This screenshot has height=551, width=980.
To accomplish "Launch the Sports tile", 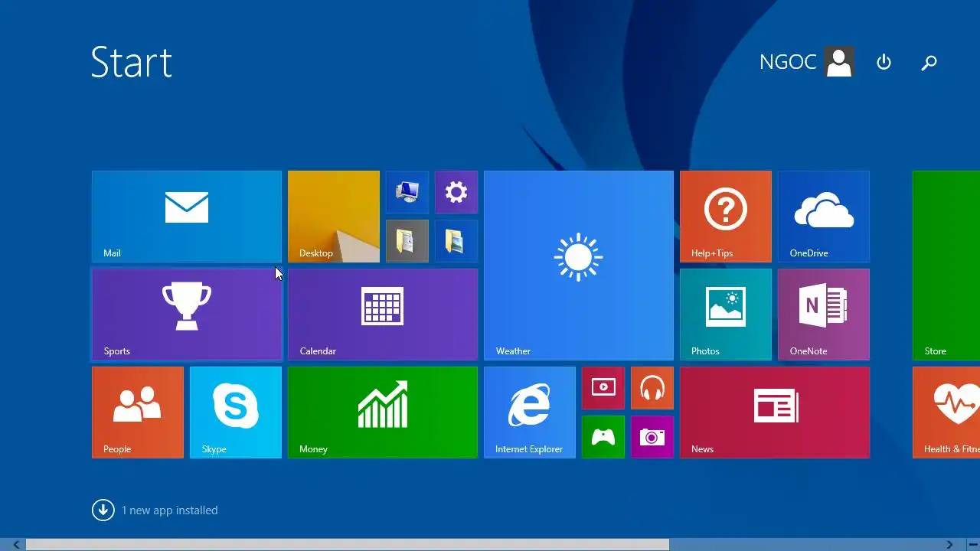I will tap(187, 315).
